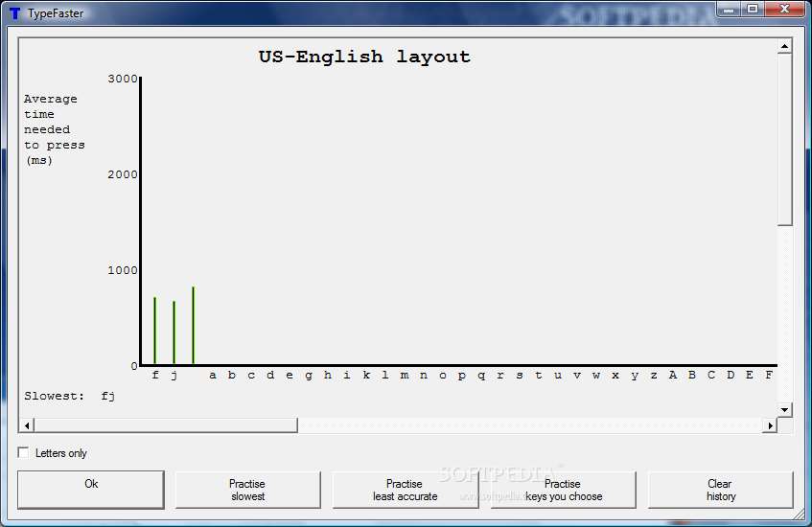Click the '3000' y-axis value

[122, 79]
